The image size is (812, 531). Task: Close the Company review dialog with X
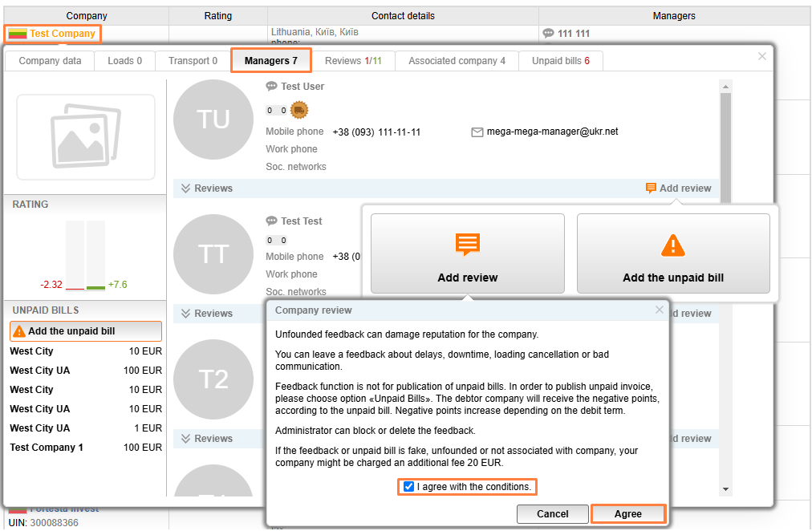click(x=660, y=310)
